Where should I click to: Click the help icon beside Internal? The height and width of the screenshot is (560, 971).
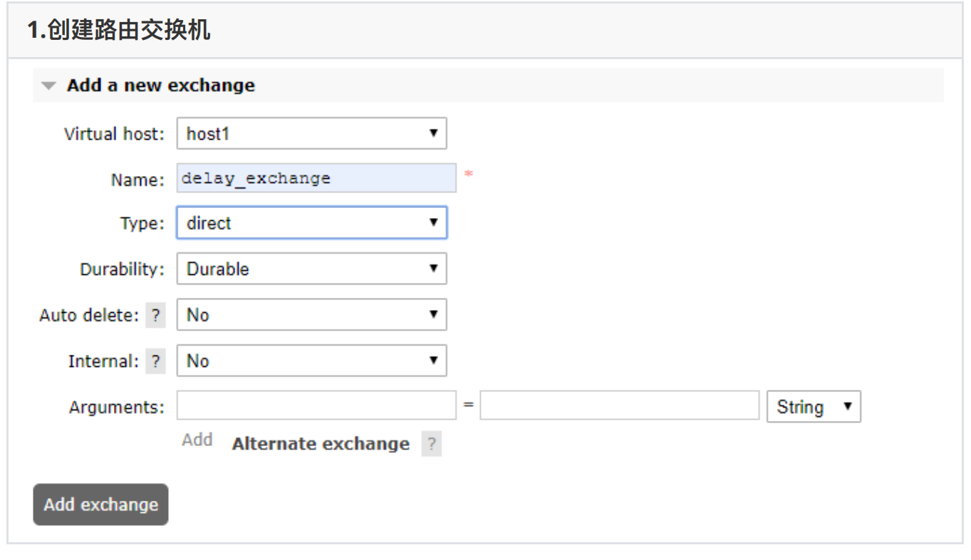pos(155,362)
